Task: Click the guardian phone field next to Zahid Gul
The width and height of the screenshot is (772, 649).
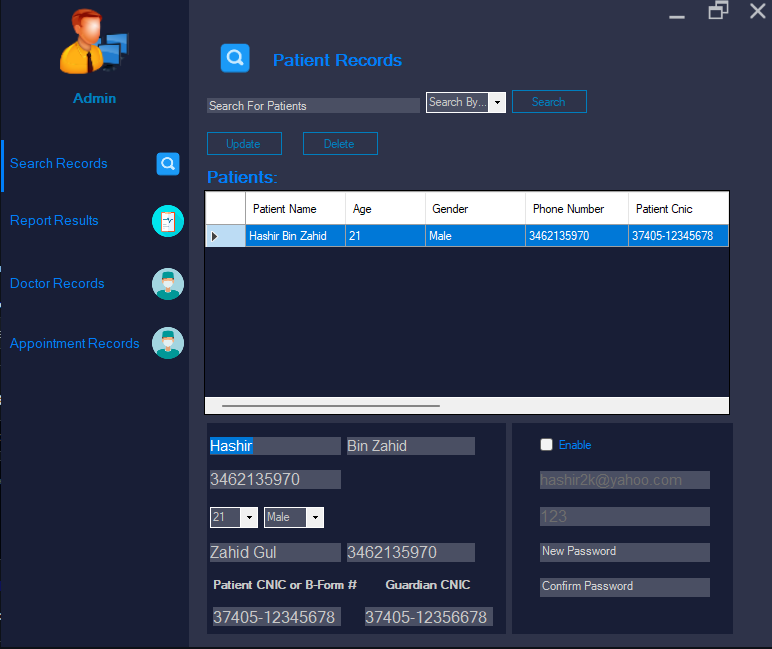Action: pos(411,552)
